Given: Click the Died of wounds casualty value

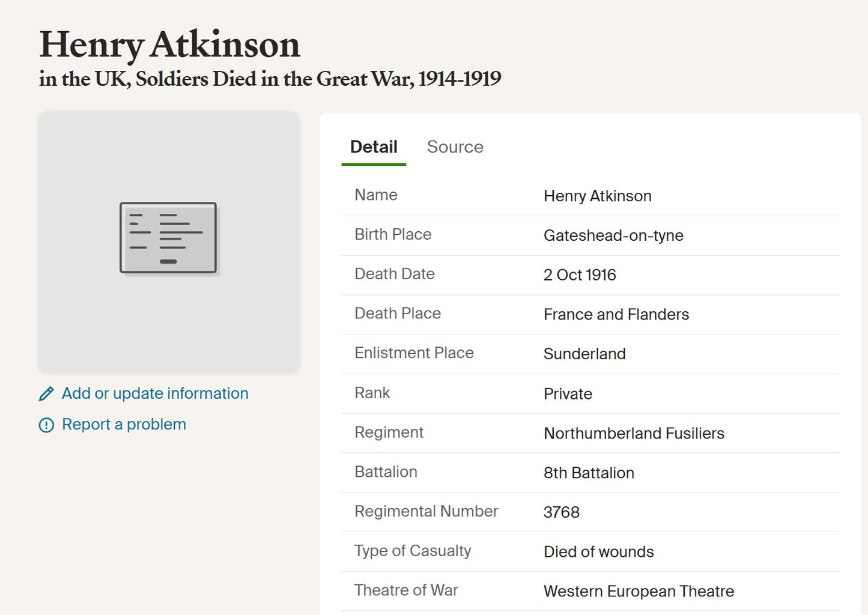Looking at the screenshot, I should pyautogui.click(x=598, y=552).
